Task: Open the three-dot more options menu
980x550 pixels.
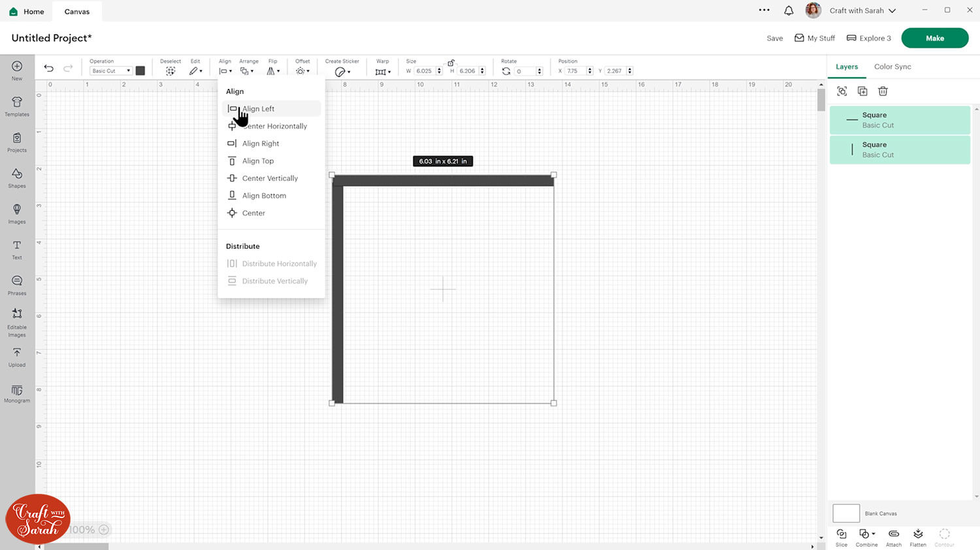Action: click(x=764, y=10)
